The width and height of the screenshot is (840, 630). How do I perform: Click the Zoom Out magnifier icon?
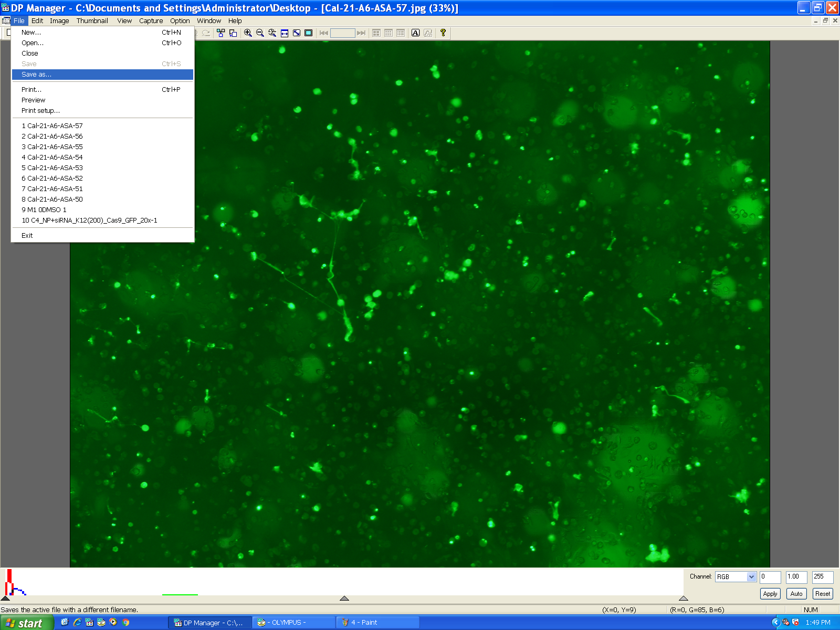click(x=260, y=33)
